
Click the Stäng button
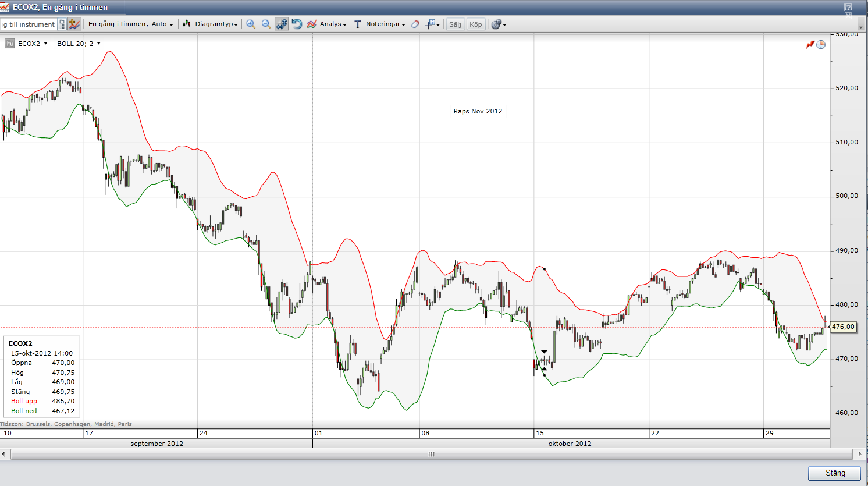(x=835, y=473)
